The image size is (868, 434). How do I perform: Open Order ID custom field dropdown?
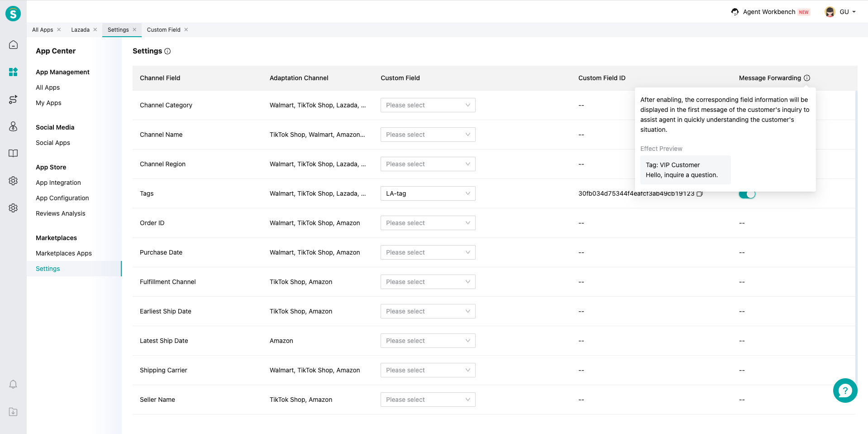click(x=428, y=223)
